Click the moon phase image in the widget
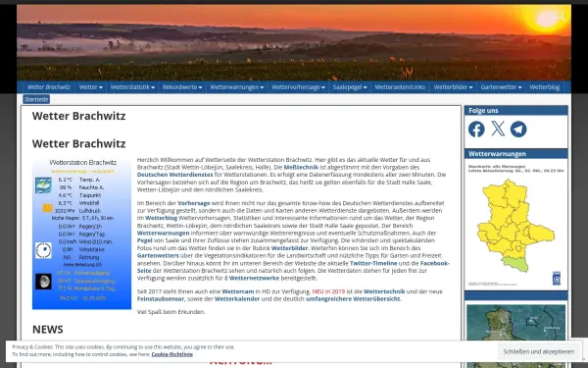The height and width of the screenshot is (368, 588). (x=43, y=282)
